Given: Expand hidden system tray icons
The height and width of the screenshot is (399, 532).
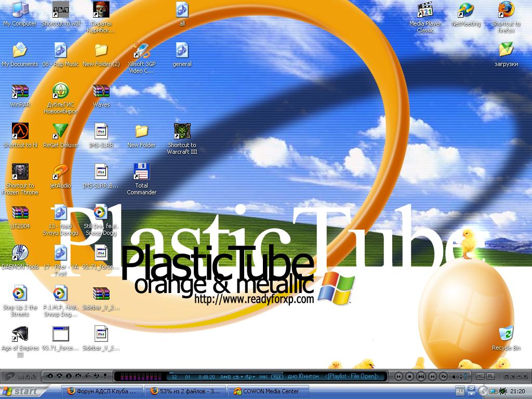Looking at the screenshot, I should click(x=483, y=391).
